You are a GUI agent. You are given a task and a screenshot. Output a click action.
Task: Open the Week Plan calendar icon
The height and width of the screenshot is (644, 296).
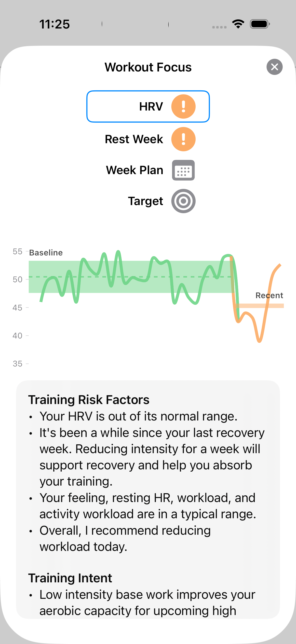point(183,170)
